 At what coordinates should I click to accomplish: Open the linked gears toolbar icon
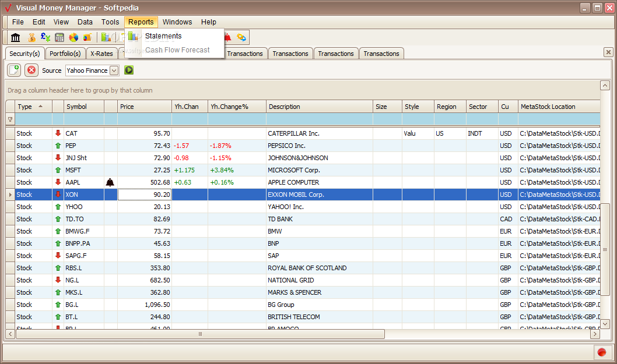(x=241, y=37)
